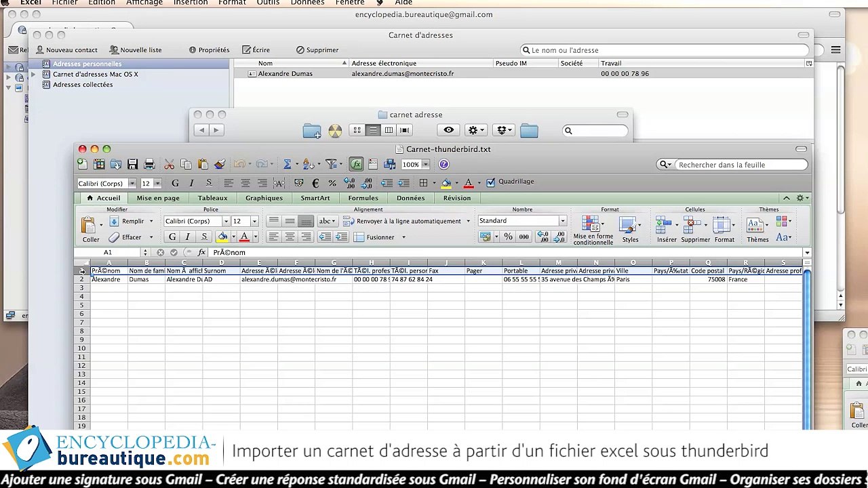This screenshot has height=488, width=868.
Task: Click the Save floppy disk icon
Action: [133, 164]
